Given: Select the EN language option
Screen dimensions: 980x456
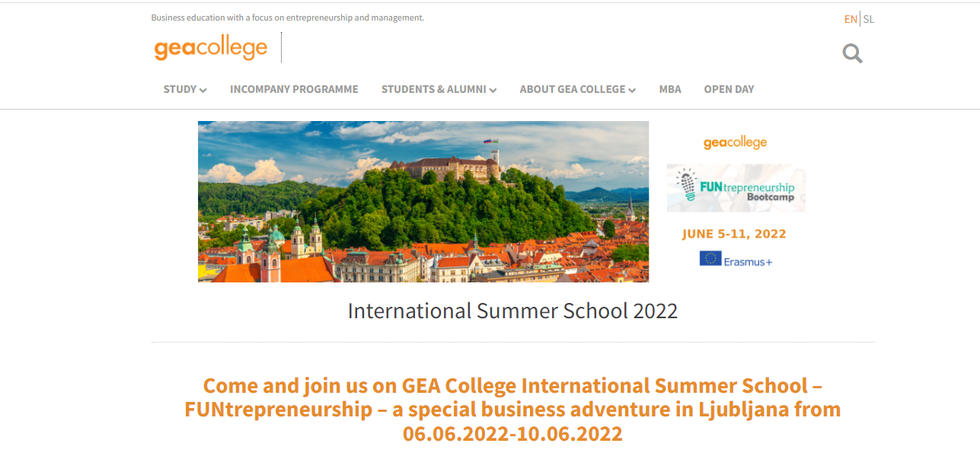Looking at the screenshot, I should coord(851,19).
